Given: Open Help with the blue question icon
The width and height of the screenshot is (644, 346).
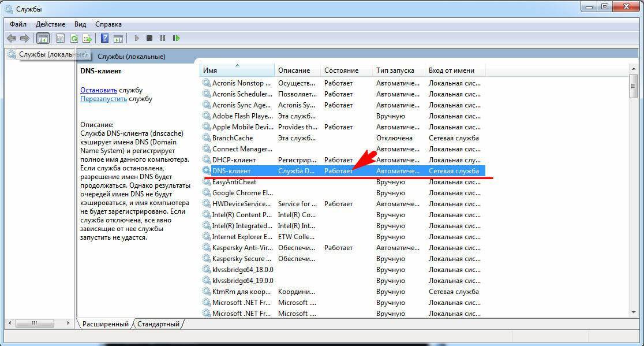Looking at the screenshot, I should tap(104, 38).
